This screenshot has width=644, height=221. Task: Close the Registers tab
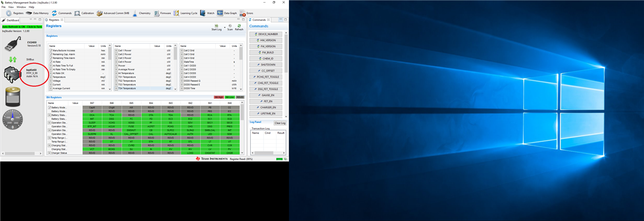(x=62, y=20)
